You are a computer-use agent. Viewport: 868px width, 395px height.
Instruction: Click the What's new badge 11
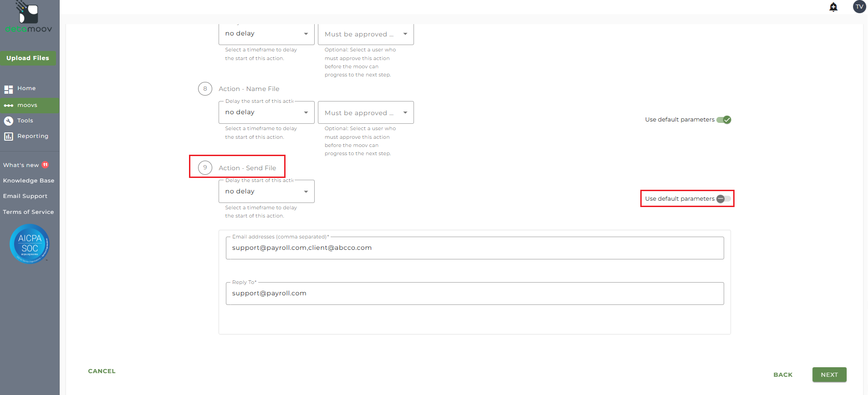click(45, 165)
